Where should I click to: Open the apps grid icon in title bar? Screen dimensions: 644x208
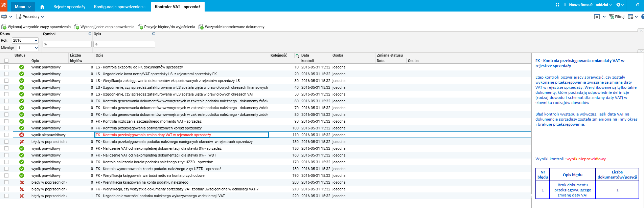557,5
